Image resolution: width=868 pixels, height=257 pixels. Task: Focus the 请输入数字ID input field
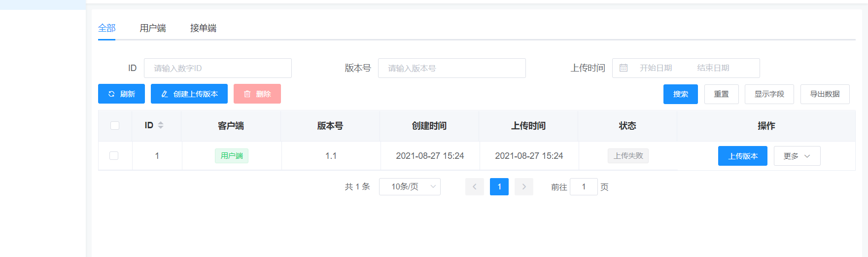click(218, 68)
